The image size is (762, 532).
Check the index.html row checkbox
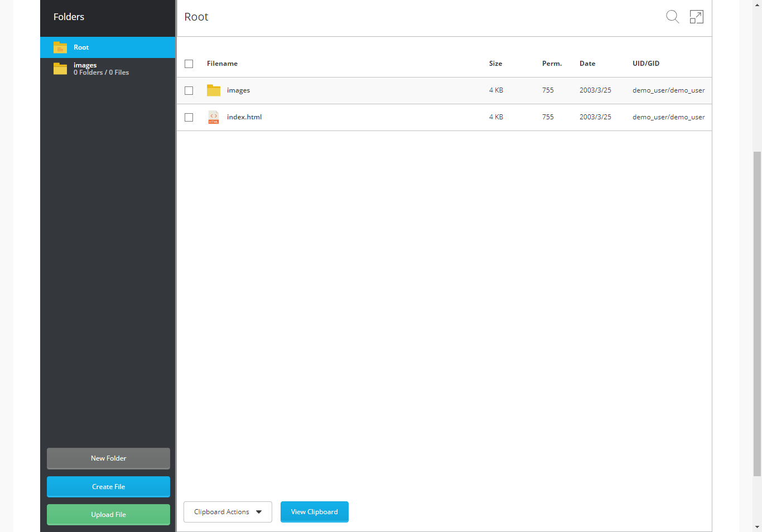click(x=189, y=118)
